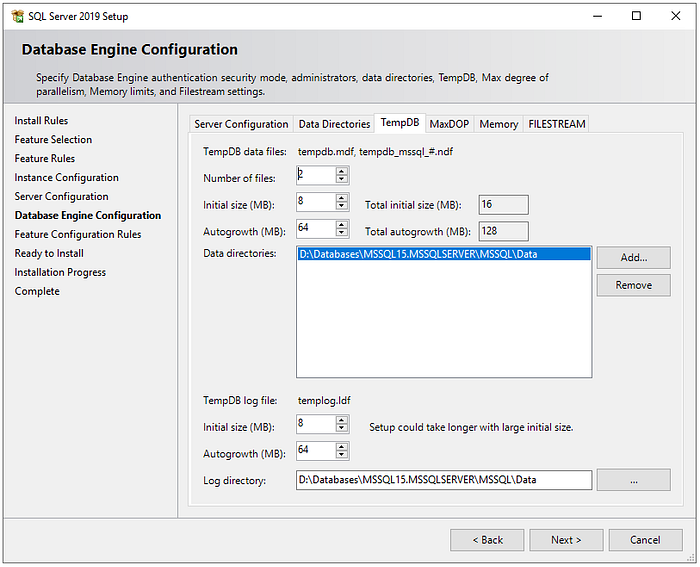Maximize the SQL Server Setup window
This screenshot has width=700, height=567.
coord(636,17)
